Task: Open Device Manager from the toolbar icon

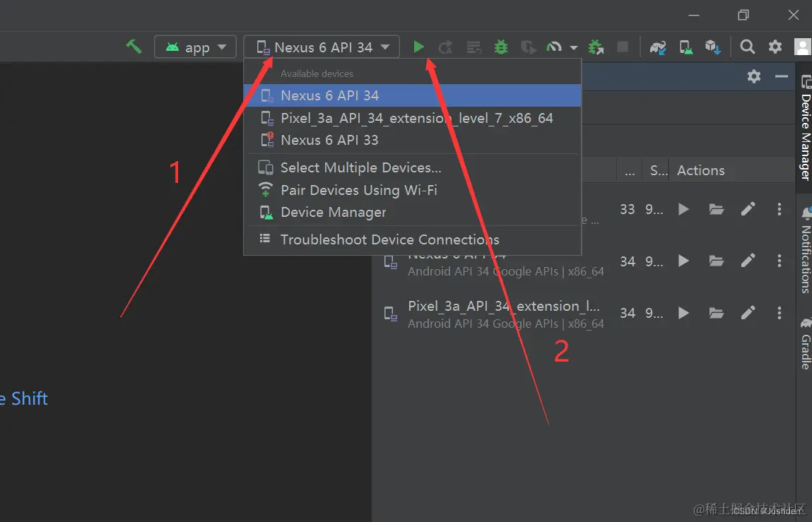Action: tap(686, 47)
